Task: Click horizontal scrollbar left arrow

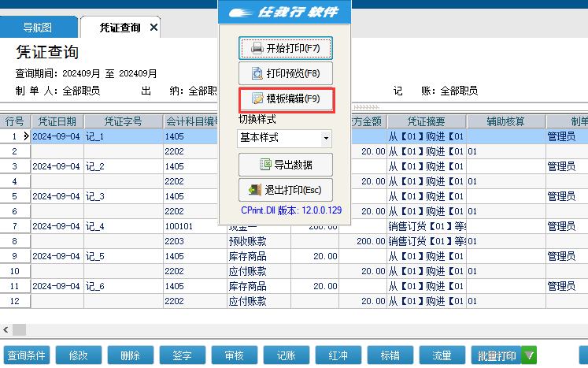Action: click(5, 329)
